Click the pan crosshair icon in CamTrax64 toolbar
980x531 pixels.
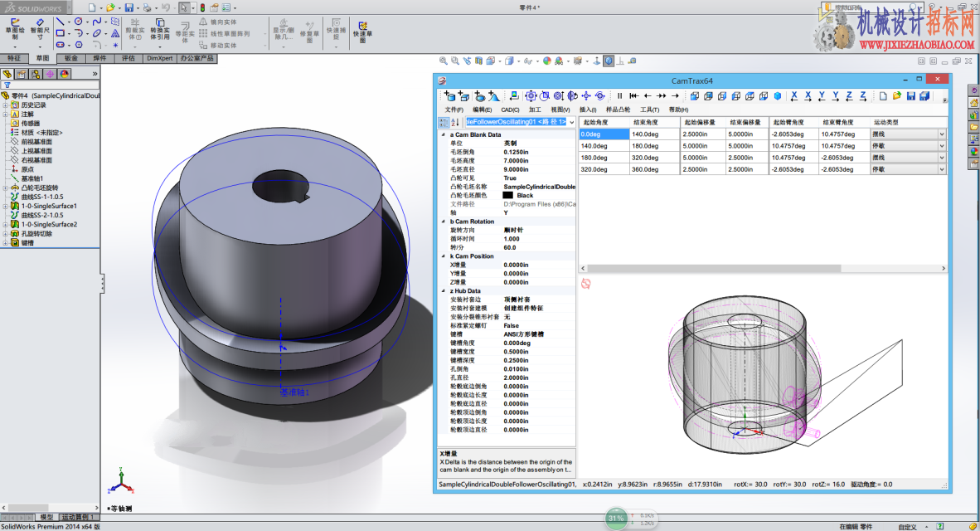point(586,95)
